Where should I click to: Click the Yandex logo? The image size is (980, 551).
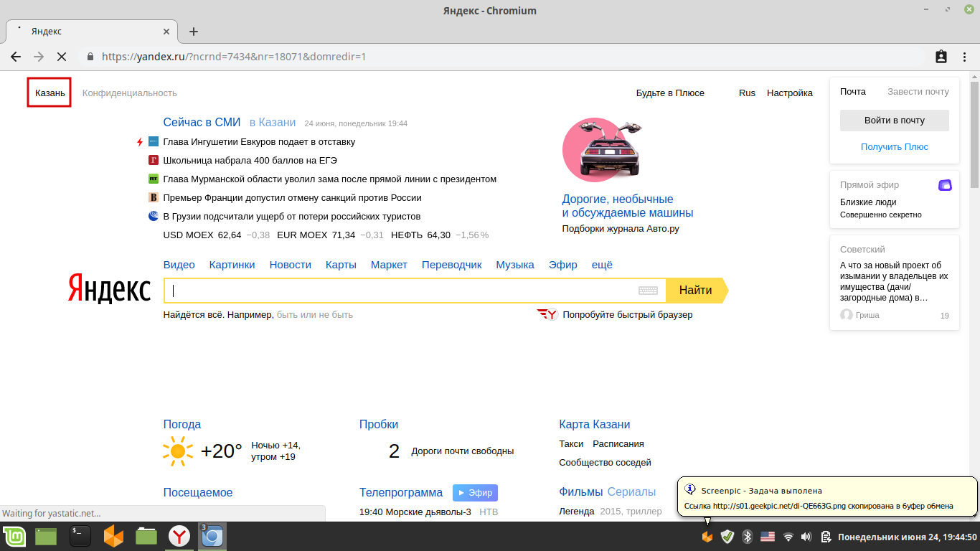coord(109,288)
